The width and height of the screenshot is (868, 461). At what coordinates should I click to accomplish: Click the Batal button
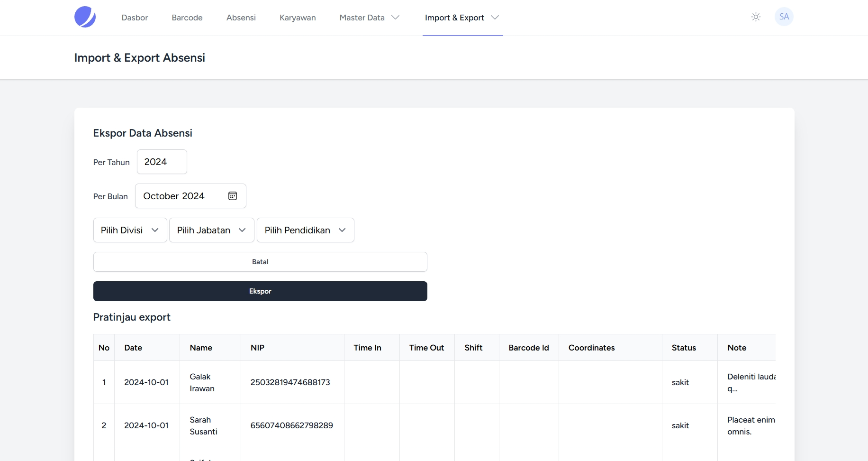[260, 262]
